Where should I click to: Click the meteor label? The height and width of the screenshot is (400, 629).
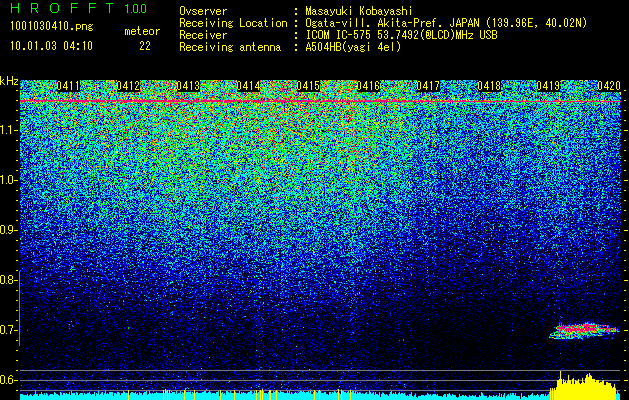142,31
